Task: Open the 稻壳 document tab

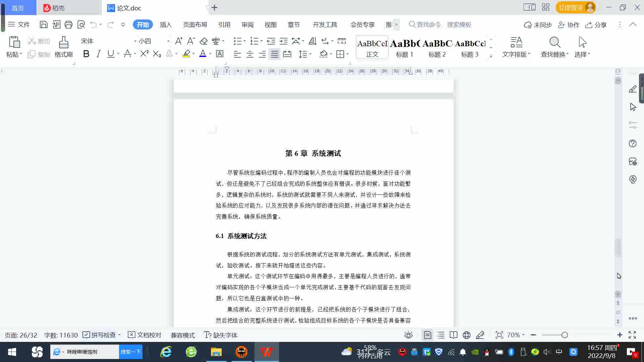Action: pos(69,8)
